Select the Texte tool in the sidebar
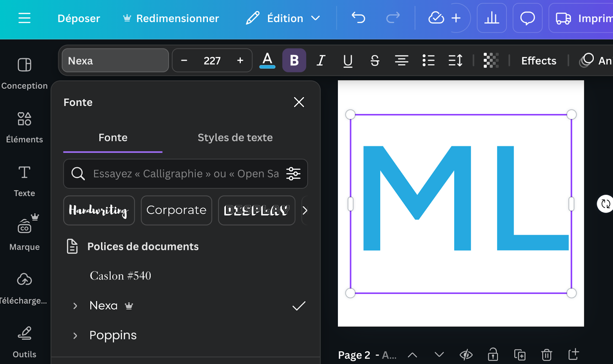Viewport: 613px width, 364px height. point(24,180)
